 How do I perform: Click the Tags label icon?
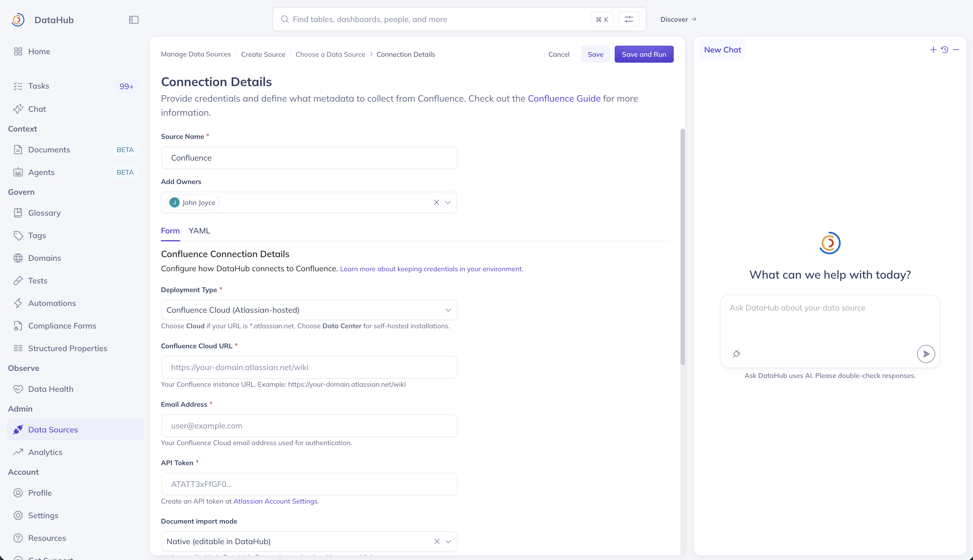click(18, 235)
